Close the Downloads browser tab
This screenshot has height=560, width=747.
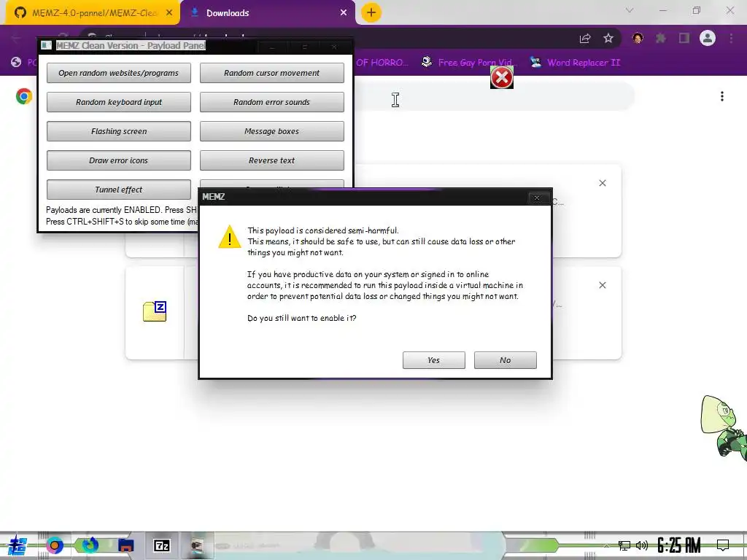pyautogui.click(x=344, y=13)
